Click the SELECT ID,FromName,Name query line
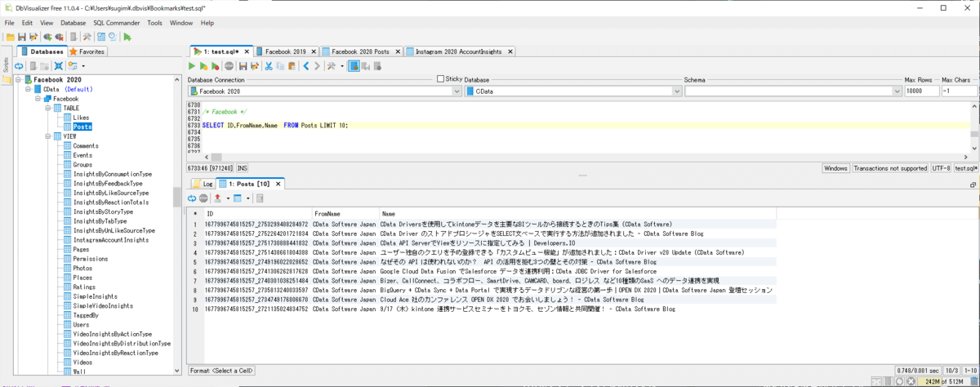 click(274, 125)
